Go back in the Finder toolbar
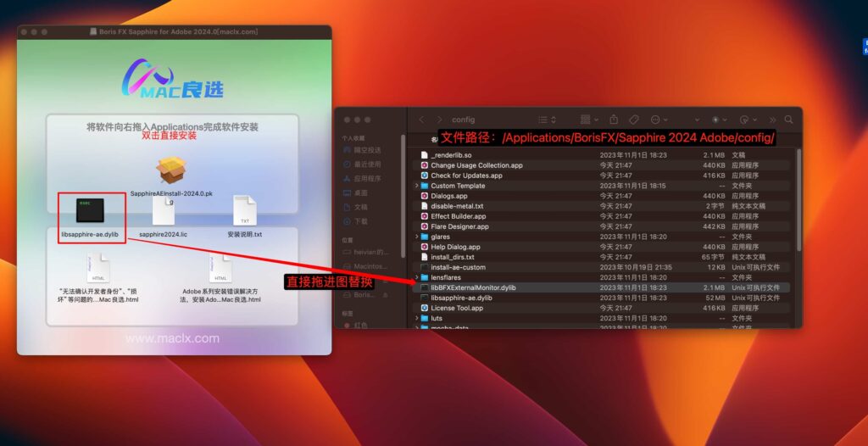 pos(421,120)
